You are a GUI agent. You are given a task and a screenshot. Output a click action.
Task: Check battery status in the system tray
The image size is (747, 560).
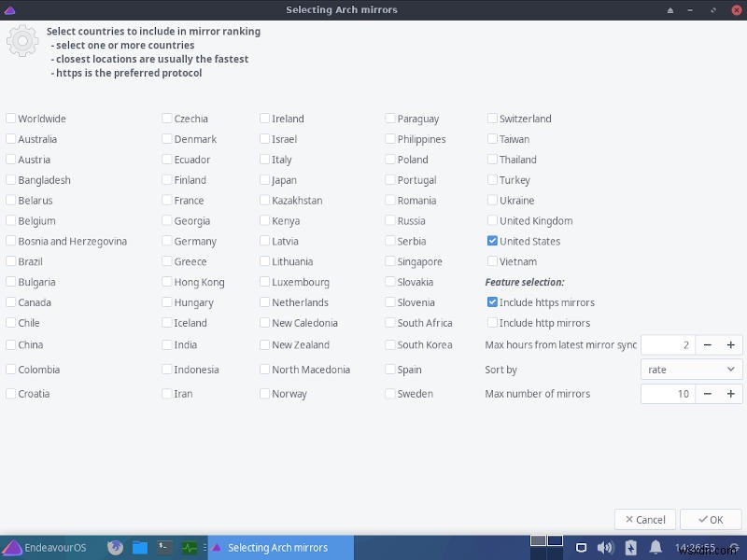point(630,548)
